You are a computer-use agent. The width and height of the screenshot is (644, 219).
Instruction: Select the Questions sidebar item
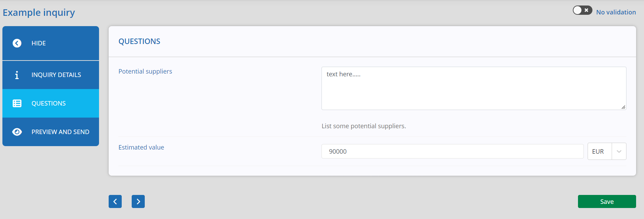pos(51,103)
